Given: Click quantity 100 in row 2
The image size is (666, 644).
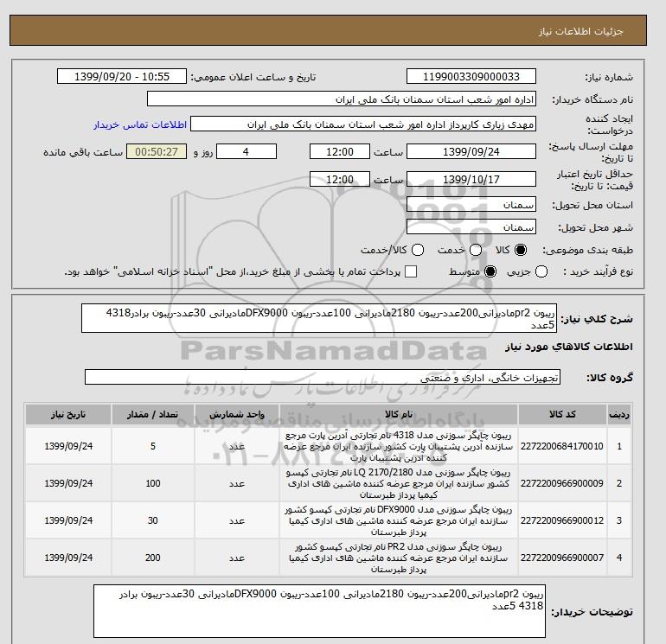Looking at the screenshot, I should 153,483.
